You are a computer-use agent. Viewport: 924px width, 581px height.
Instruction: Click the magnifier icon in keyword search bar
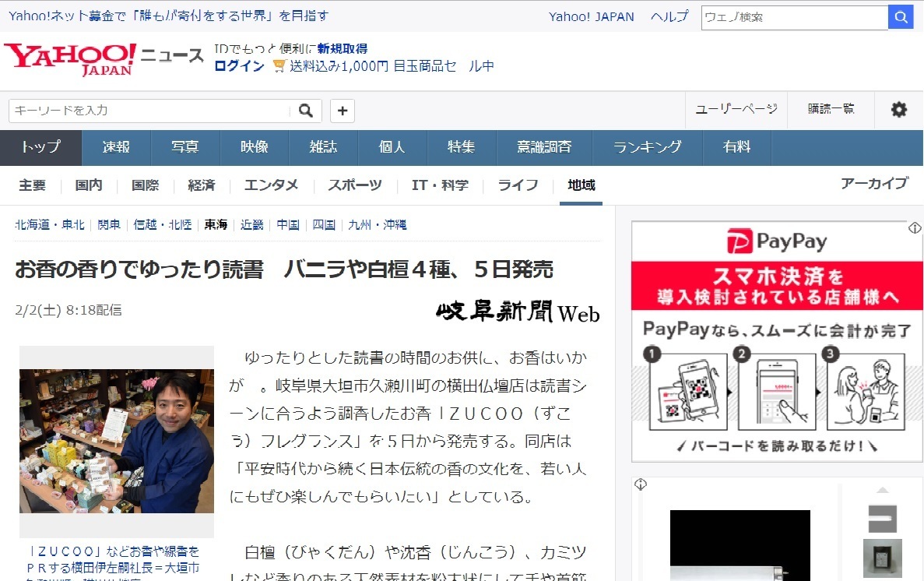(x=304, y=110)
